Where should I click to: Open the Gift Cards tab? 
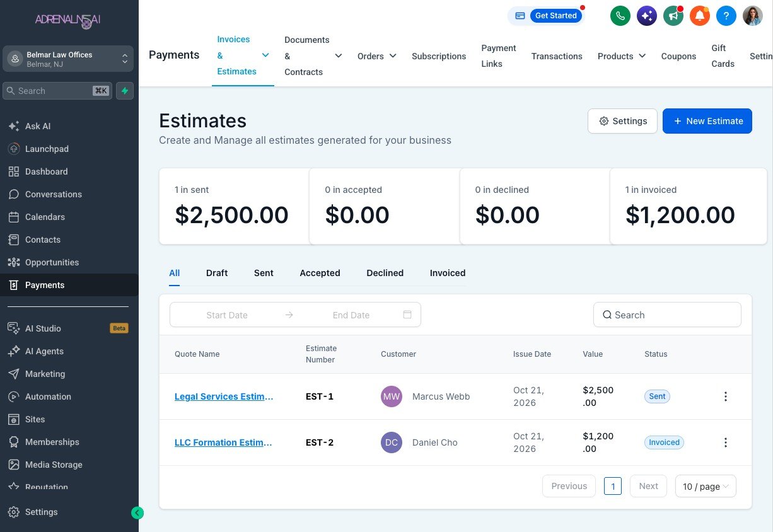tap(723, 55)
